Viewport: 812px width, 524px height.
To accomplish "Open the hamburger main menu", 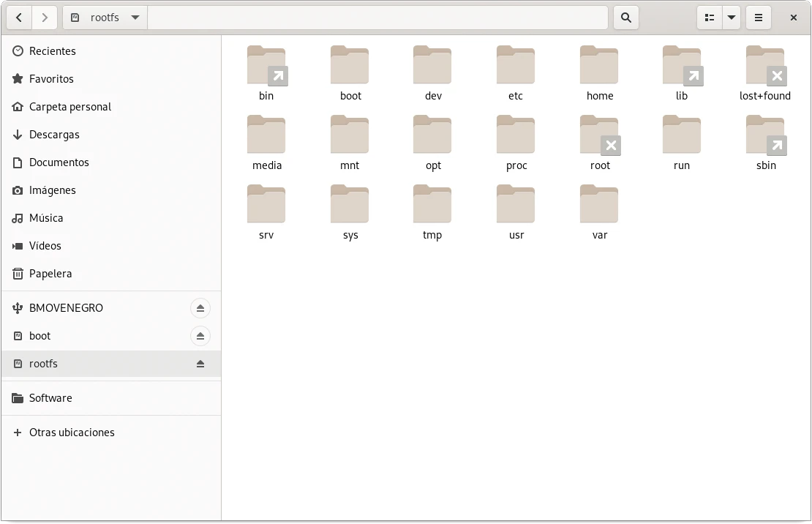I will [x=759, y=18].
